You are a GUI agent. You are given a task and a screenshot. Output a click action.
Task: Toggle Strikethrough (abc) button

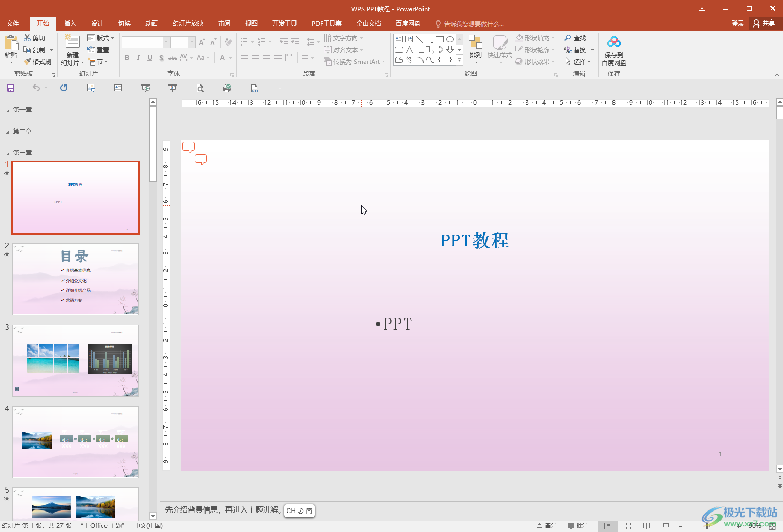point(173,58)
